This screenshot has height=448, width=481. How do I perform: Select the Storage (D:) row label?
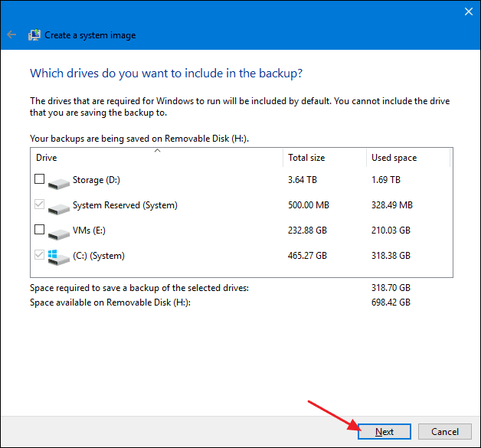click(97, 180)
